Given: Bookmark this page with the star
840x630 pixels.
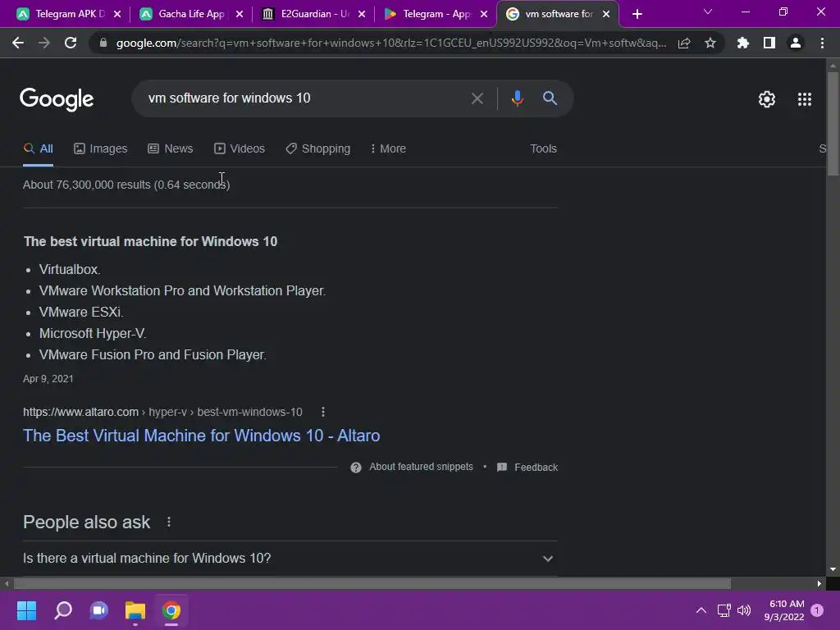Looking at the screenshot, I should tap(710, 43).
